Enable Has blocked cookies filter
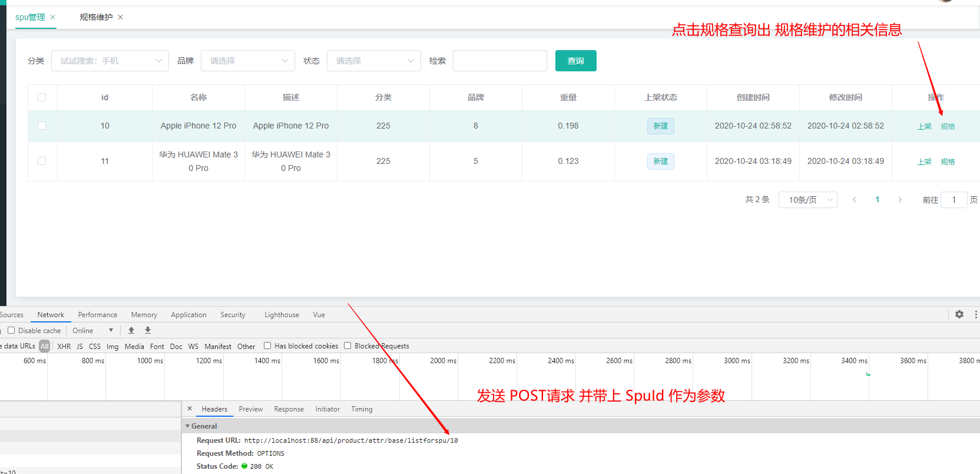The height and width of the screenshot is (474, 980). pyautogui.click(x=267, y=345)
